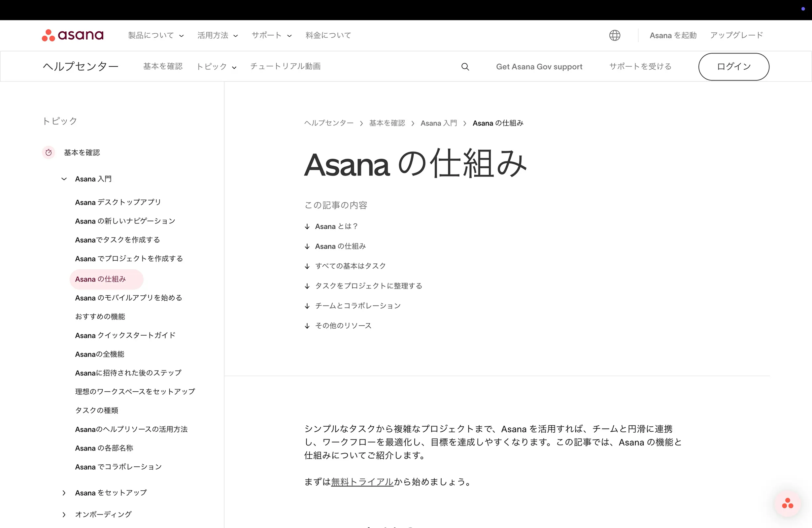This screenshot has width=812, height=528.
Task: Open Asana でコラボレーション sidebar item
Action: coord(118,467)
